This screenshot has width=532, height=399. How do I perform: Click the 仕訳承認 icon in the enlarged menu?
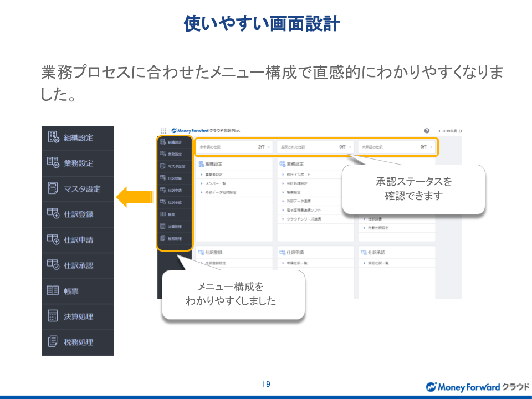53,265
